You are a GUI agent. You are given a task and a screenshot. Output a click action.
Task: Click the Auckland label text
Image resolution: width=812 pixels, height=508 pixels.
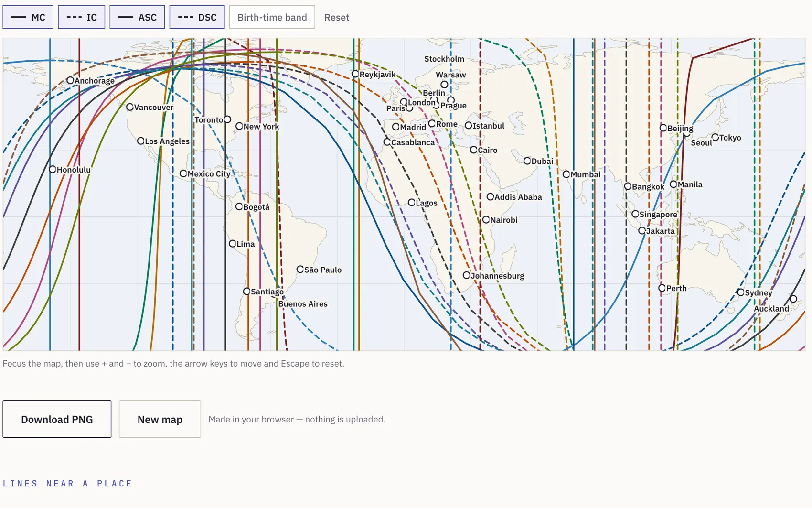(771, 309)
